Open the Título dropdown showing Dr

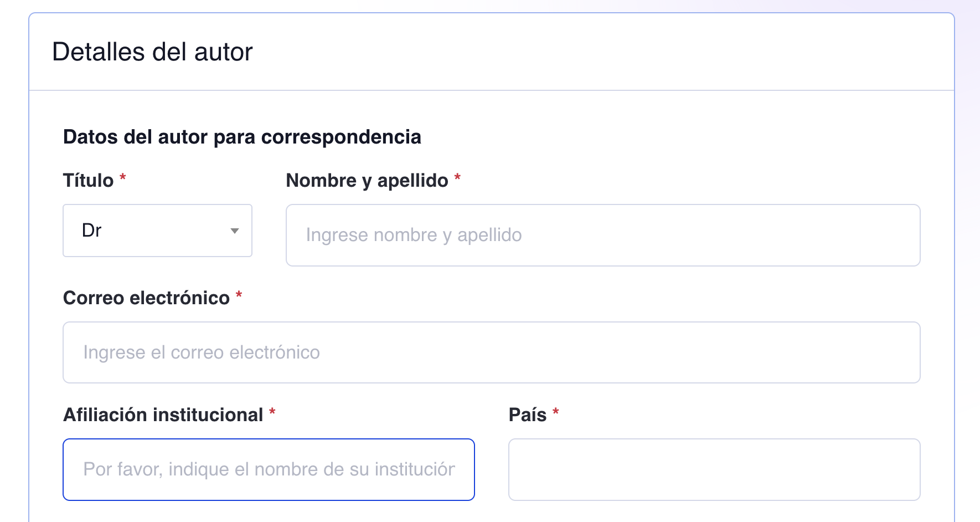click(x=157, y=231)
